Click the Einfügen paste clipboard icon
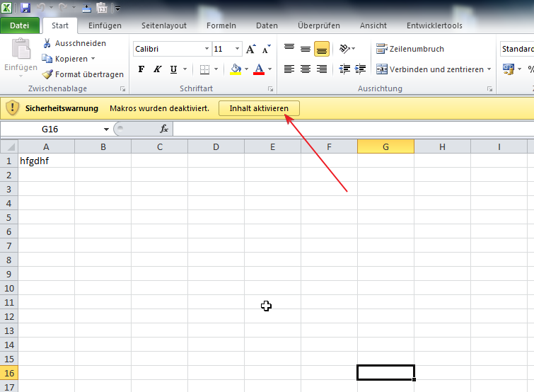Screen dimensions: 534x392 tap(21, 48)
